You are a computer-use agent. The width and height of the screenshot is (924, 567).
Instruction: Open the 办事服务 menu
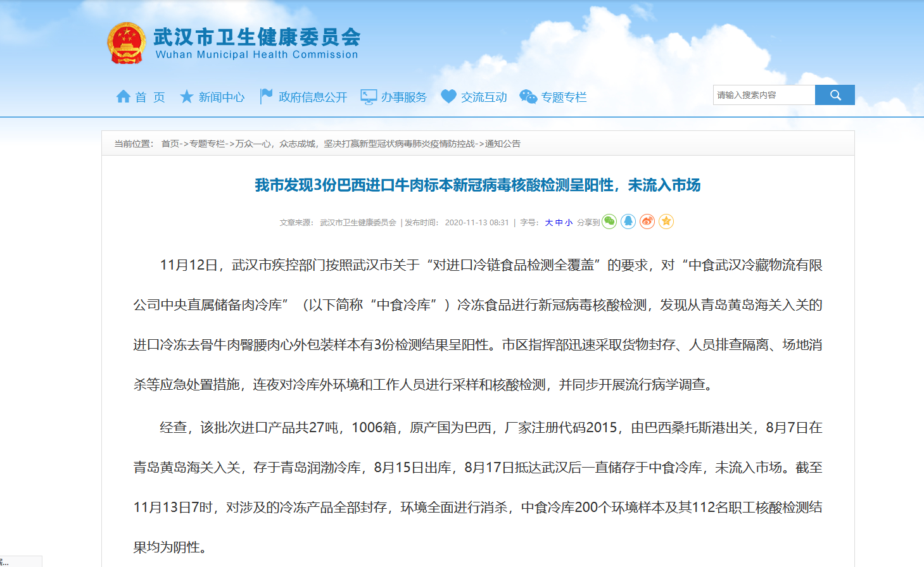pos(403,97)
